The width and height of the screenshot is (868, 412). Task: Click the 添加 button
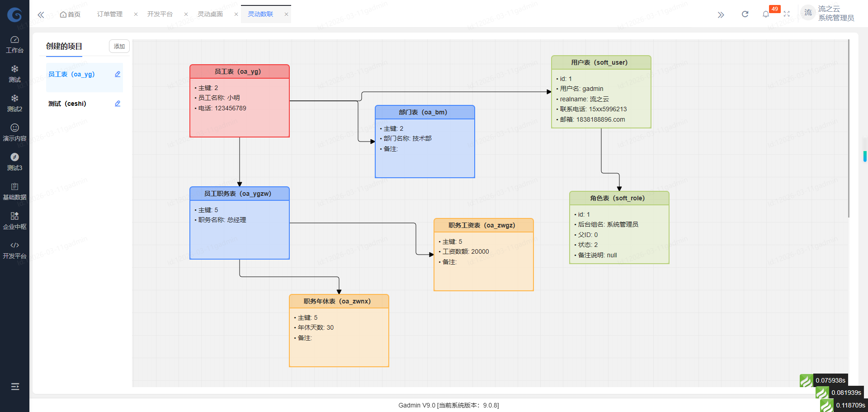(119, 46)
